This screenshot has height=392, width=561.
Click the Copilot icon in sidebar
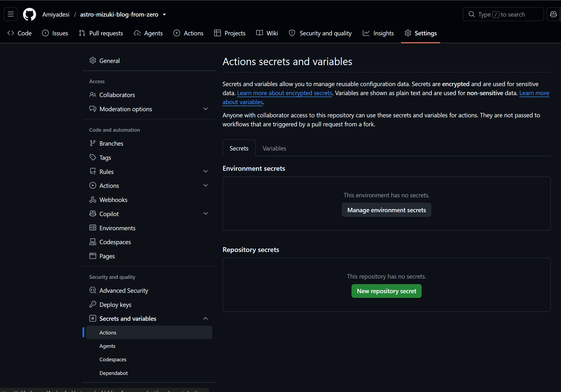click(93, 214)
